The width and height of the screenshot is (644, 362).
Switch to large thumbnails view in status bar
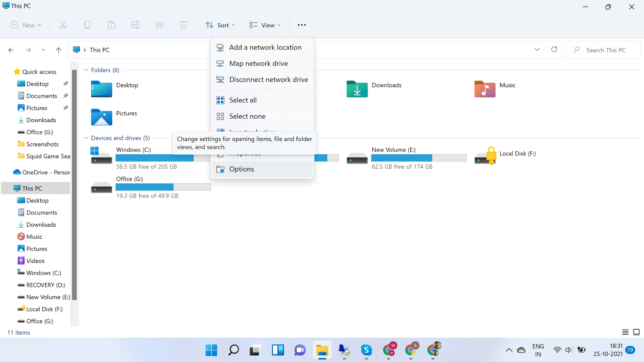pos(636,332)
